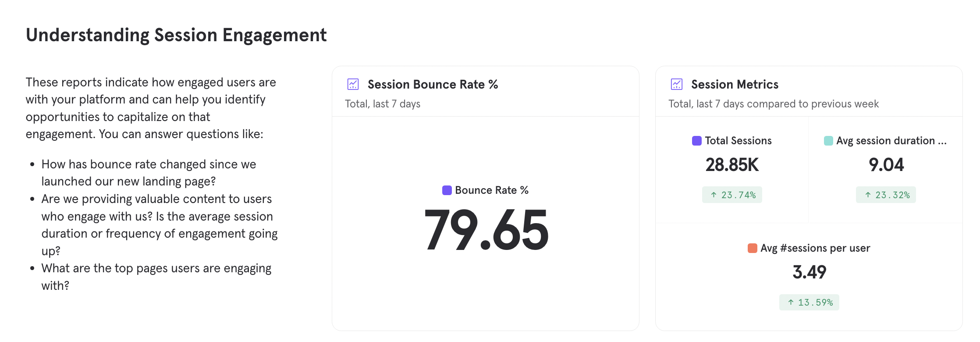Click the Total Sessions metric label
980x342 pixels.
click(738, 141)
